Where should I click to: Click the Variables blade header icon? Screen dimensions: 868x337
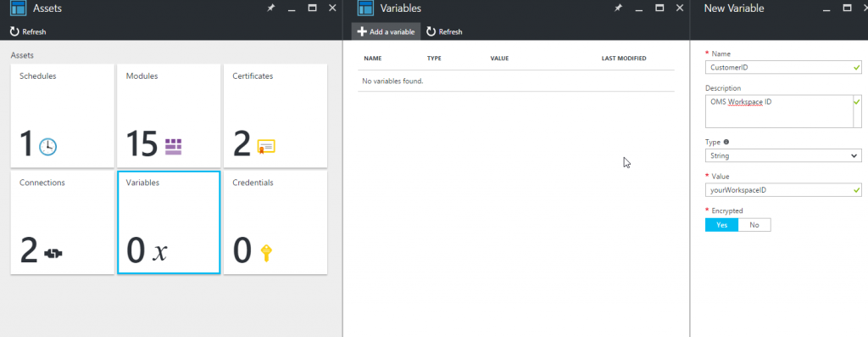[x=366, y=8]
